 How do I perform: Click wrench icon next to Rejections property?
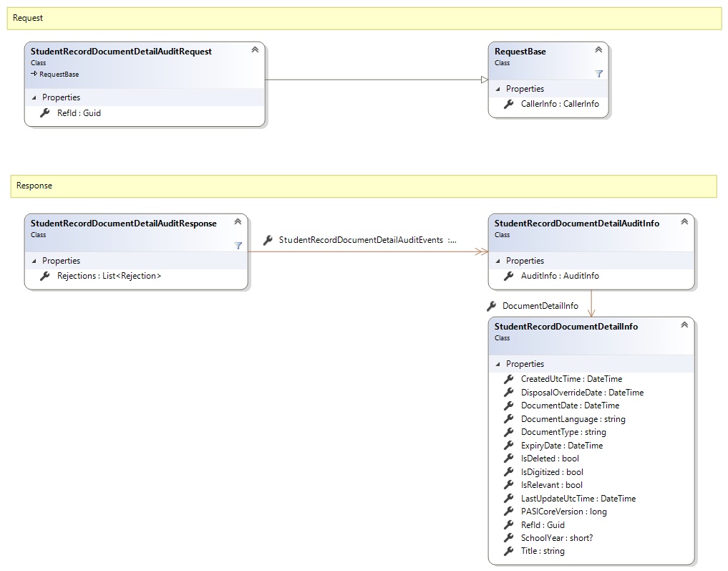point(44,276)
